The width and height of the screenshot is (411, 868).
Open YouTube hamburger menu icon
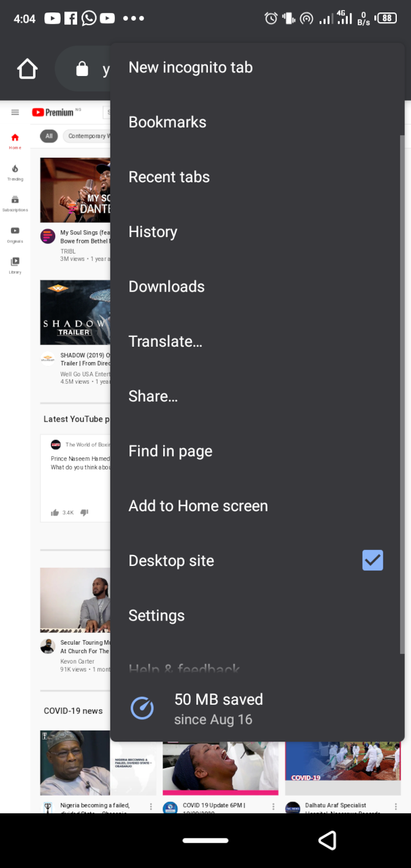coord(15,112)
